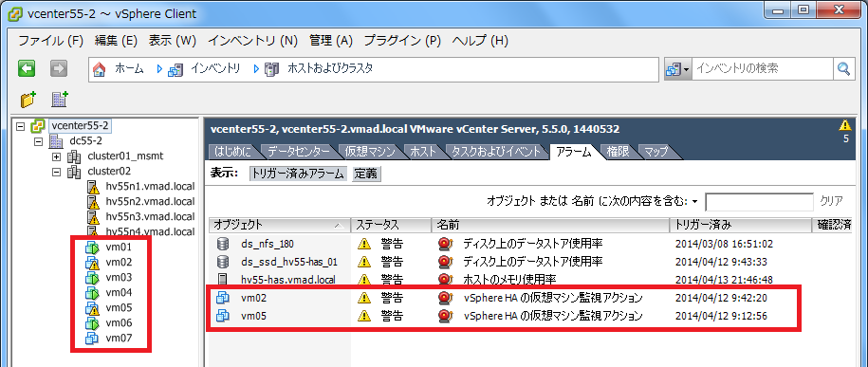Click the inventory search magnifier icon
This screenshot has height=367, width=868.
click(x=843, y=68)
